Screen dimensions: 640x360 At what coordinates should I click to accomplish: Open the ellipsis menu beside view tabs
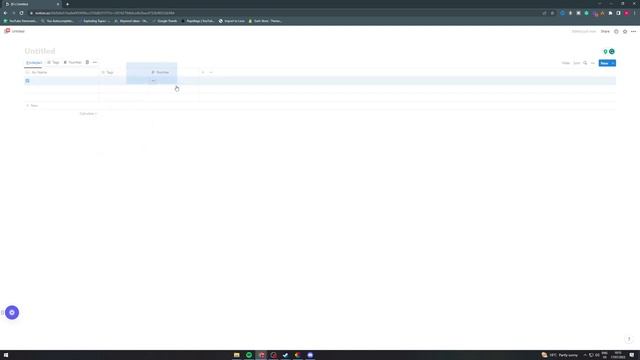(95, 62)
